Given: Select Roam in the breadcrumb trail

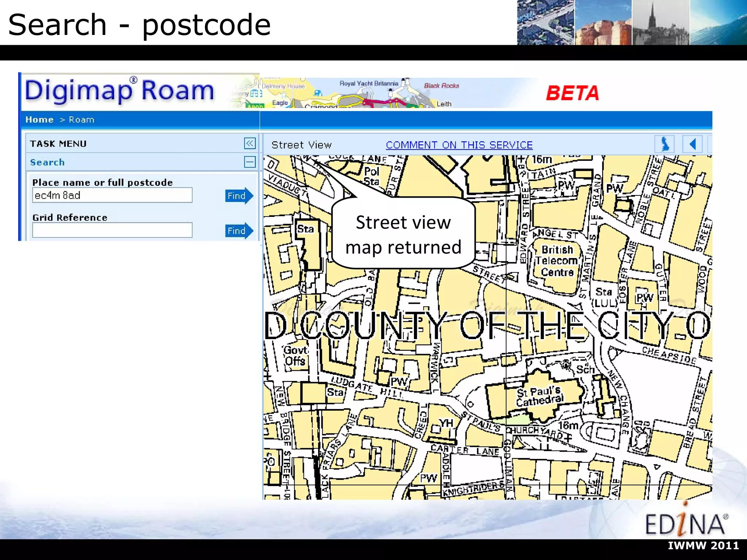Looking at the screenshot, I should click(x=82, y=120).
